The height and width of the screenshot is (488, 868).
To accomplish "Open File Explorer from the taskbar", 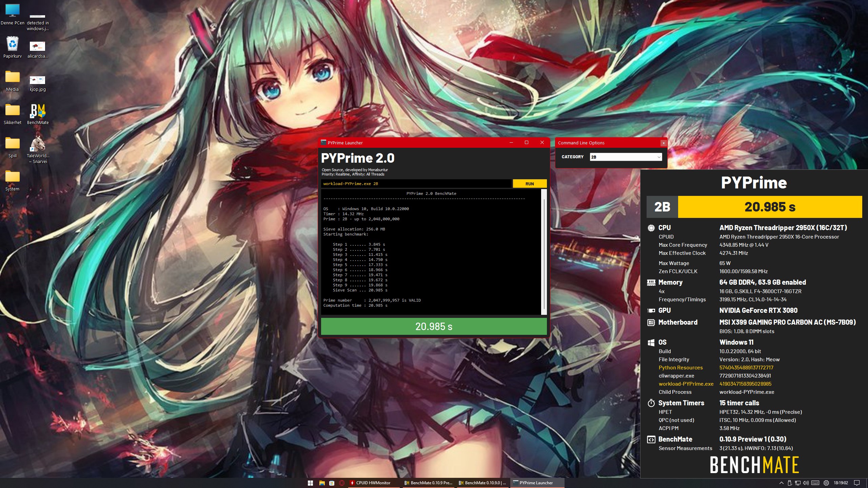I will [x=322, y=483].
